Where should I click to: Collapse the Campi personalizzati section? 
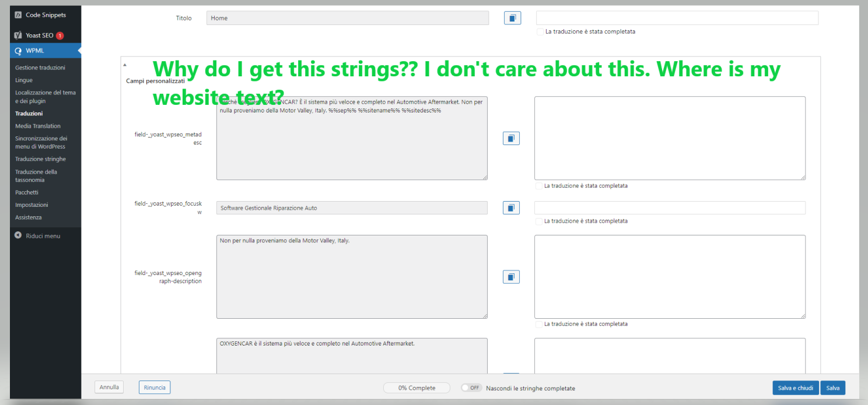click(x=125, y=65)
